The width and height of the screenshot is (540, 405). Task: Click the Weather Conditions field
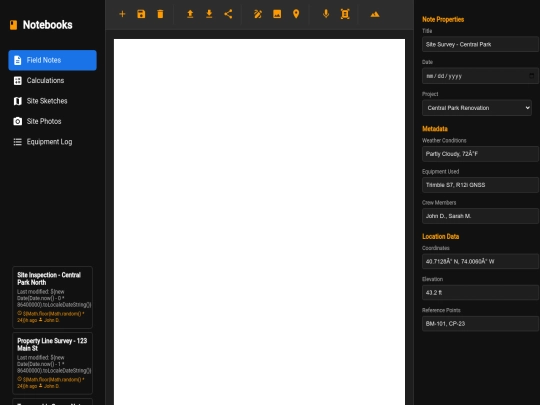480,154
